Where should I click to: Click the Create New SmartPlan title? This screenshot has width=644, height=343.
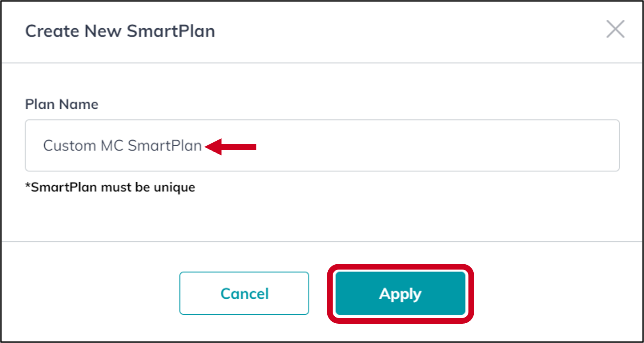click(120, 31)
